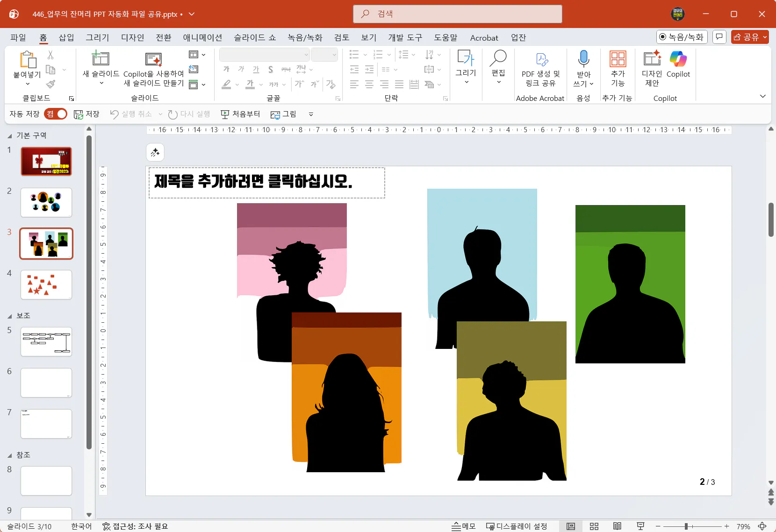Open the Add-ins icon

[x=618, y=59]
